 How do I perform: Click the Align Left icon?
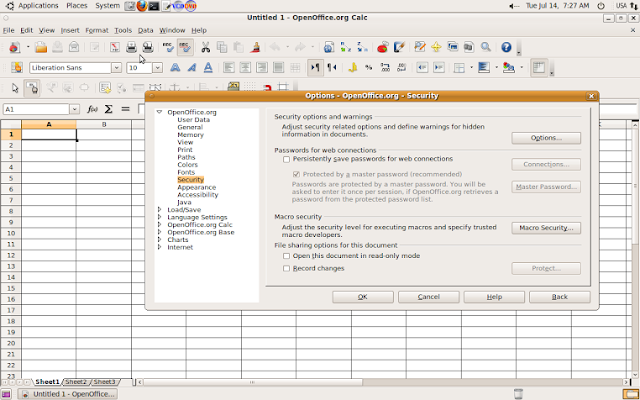[229, 68]
